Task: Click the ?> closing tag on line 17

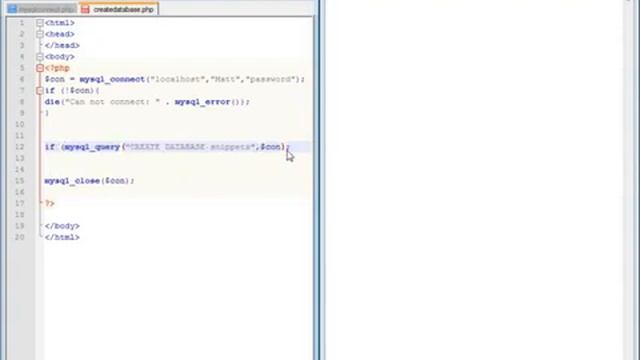Action: (49, 203)
